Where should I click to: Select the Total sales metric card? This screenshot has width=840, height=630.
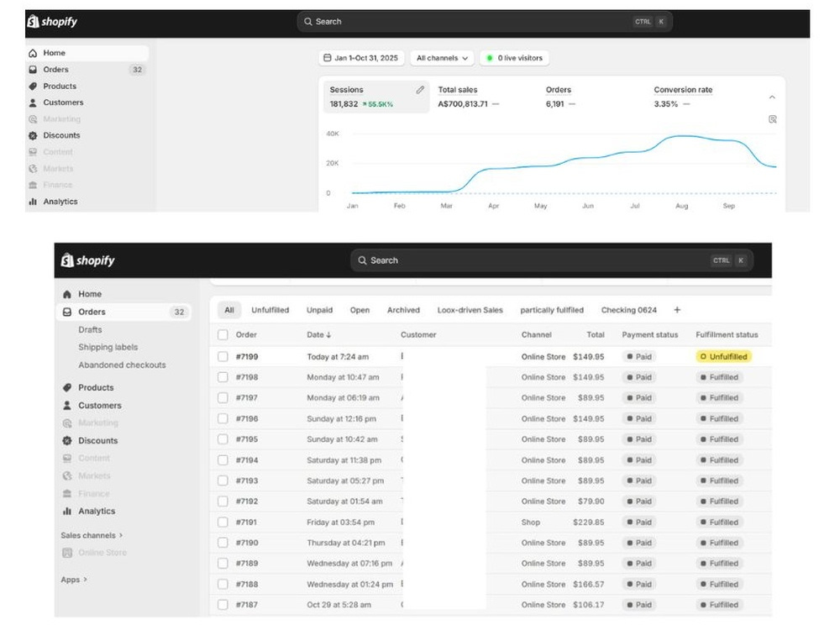coord(469,97)
